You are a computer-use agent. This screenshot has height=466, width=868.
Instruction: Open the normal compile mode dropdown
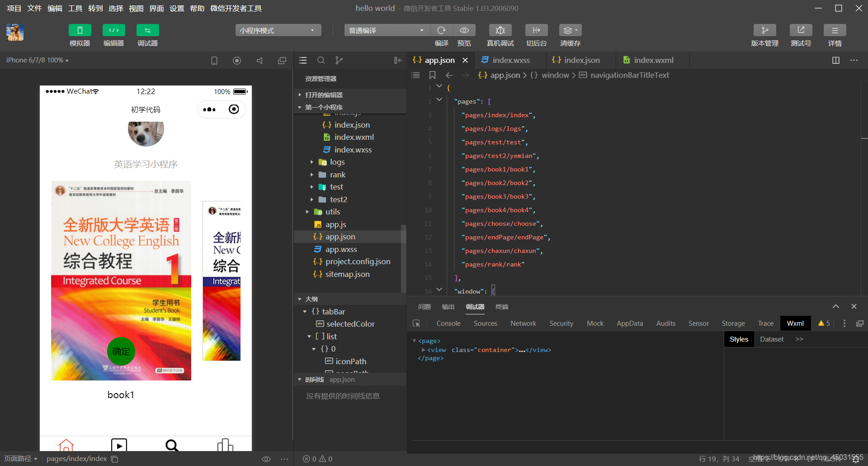coord(387,30)
